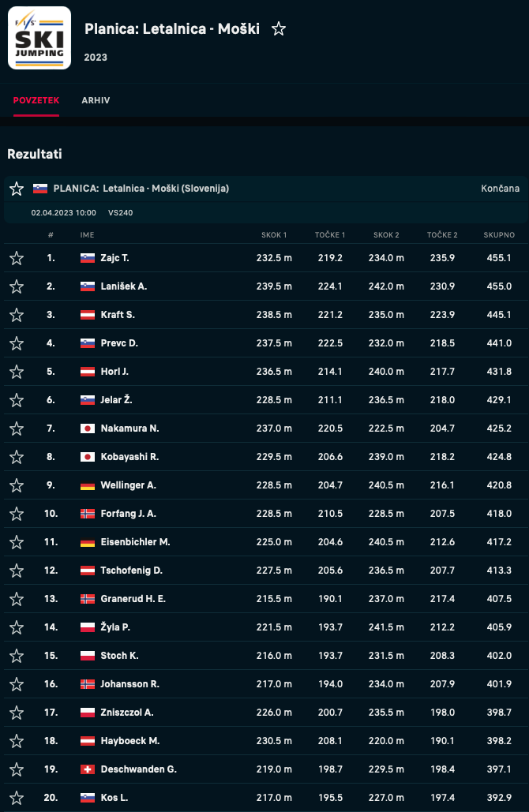Open PLANICA: Letalnica - Moški (Slovenija) event

[141, 189]
